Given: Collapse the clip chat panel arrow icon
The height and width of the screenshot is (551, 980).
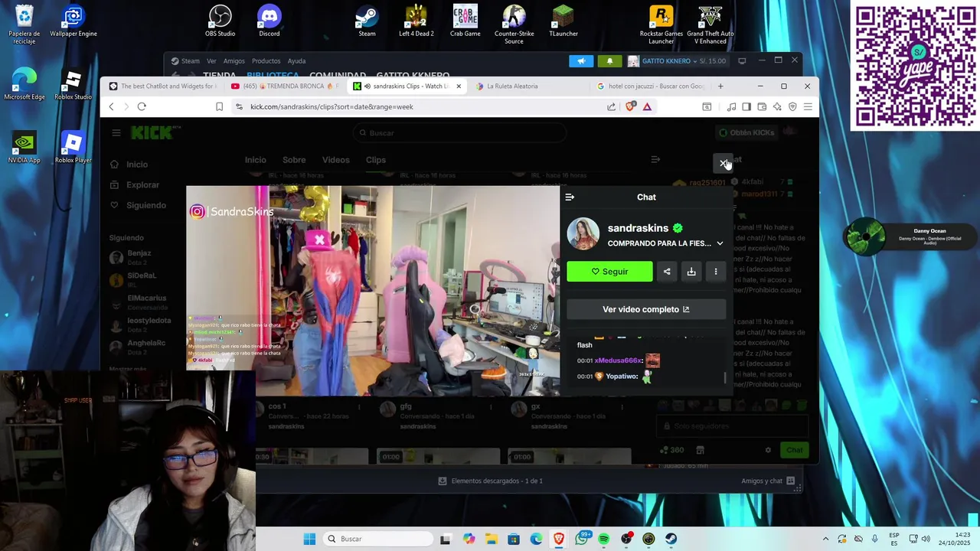Looking at the screenshot, I should pos(570,197).
